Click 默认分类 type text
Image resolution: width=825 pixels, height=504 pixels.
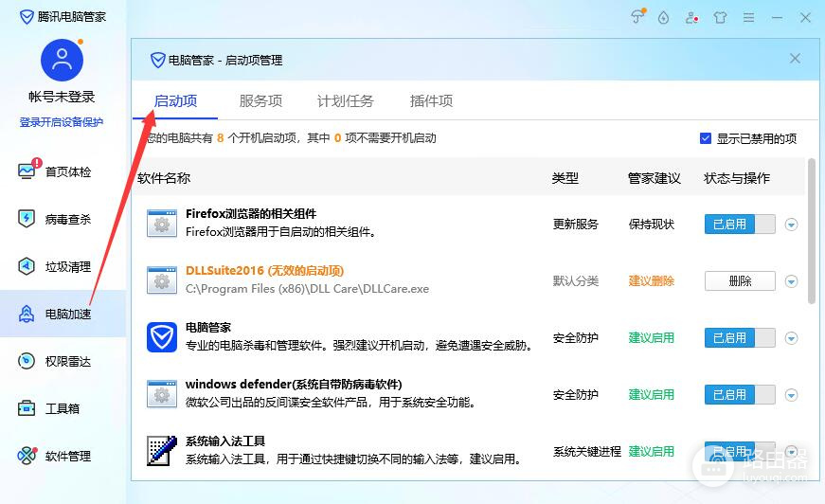576,281
